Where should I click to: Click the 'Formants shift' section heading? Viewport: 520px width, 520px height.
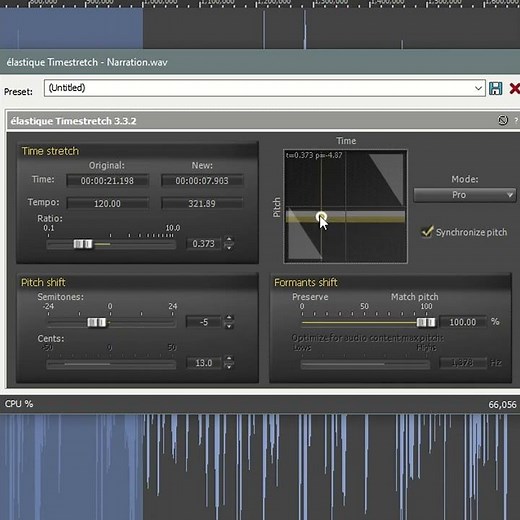(x=306, y=282)
